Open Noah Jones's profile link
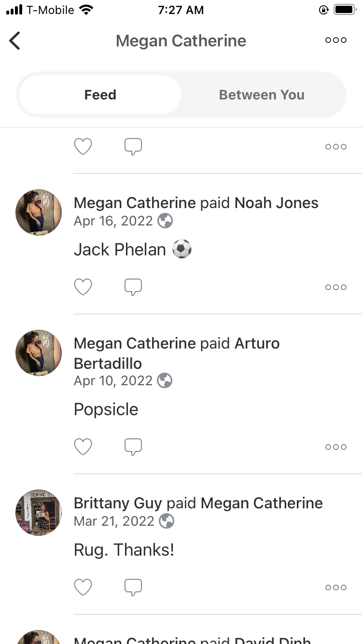The height and width of the screenshot is (644, 362). click(x=276, y=203)
